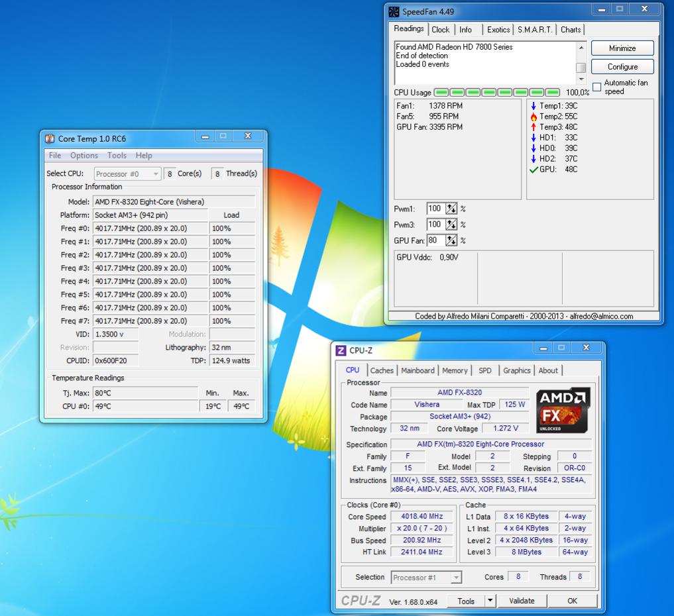Adjust the Pwm1 spinner arrows
This screenshot has width=674, height=616.
click(x=451, y=209)
